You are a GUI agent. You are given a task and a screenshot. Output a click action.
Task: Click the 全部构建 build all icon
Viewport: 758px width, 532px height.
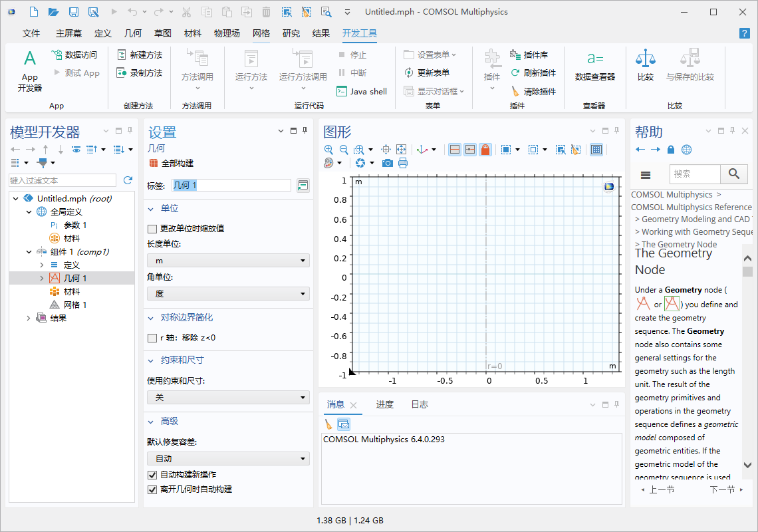pos(153,163)
